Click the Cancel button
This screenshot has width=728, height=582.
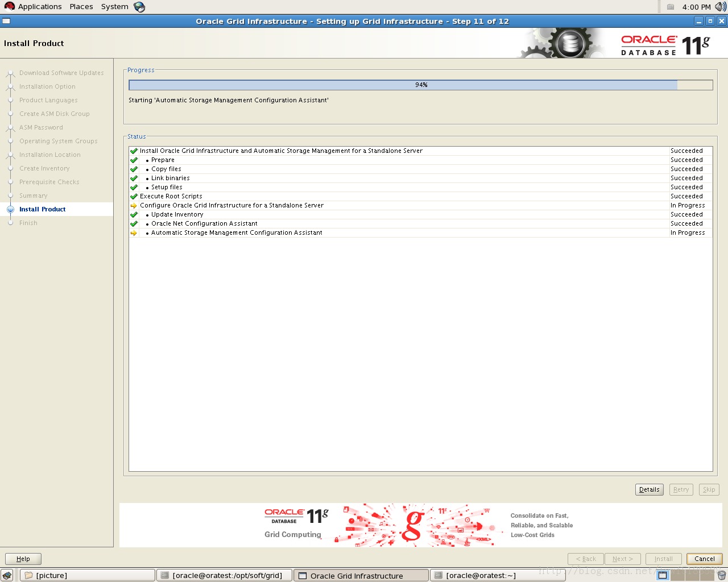[705, 559]
